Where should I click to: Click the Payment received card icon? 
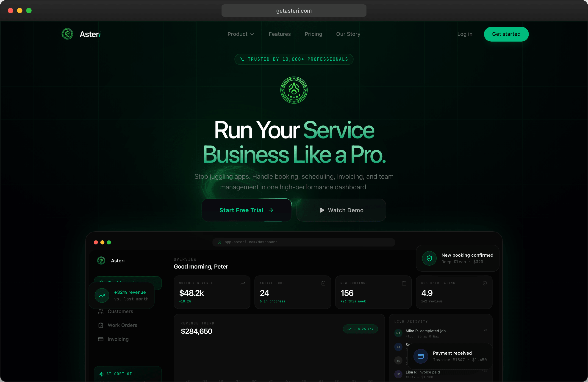coord(421,356)
